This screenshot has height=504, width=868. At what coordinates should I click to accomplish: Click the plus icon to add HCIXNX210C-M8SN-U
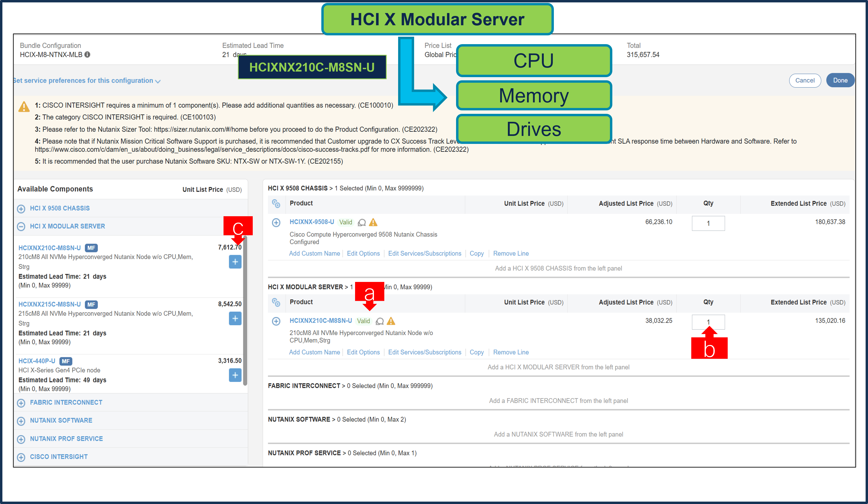235,262
